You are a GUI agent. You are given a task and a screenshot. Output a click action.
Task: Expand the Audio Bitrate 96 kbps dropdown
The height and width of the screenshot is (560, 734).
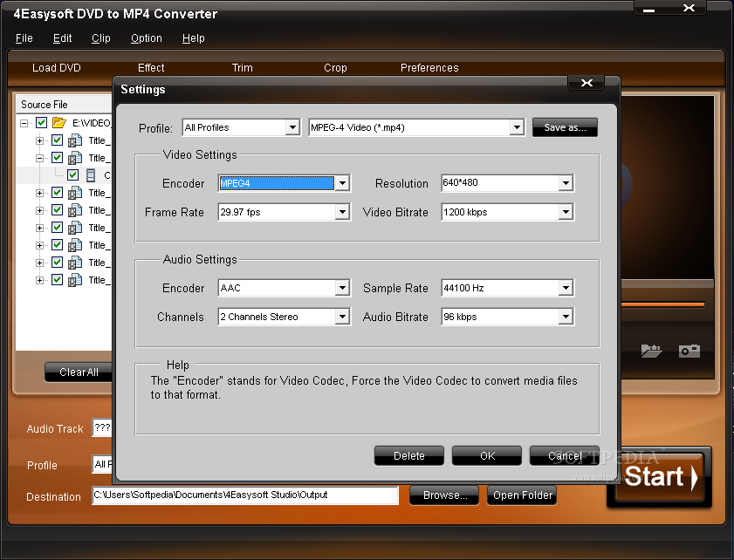[566, 318]
